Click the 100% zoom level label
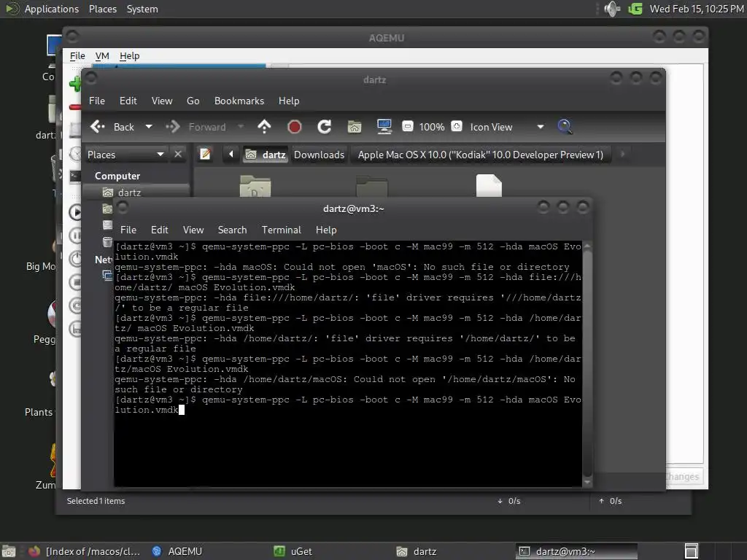The height and width of the screenshot is (560, 747). point(432,127)
